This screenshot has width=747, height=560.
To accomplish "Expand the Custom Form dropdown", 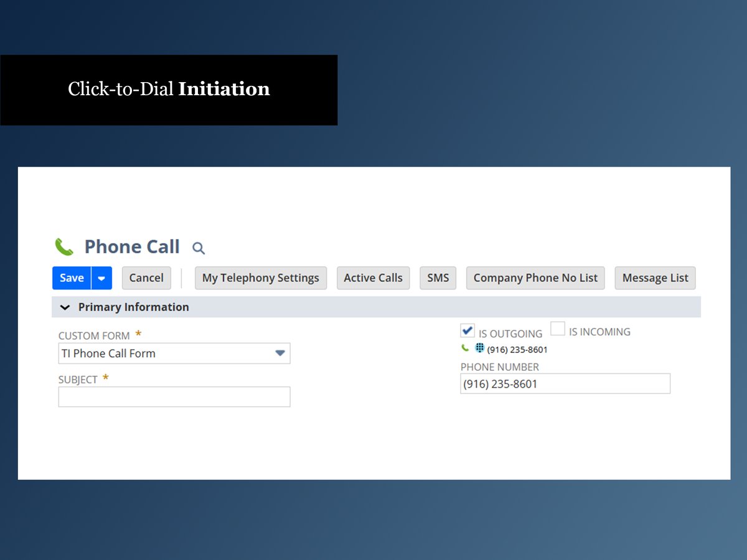I will coord(280,353).
